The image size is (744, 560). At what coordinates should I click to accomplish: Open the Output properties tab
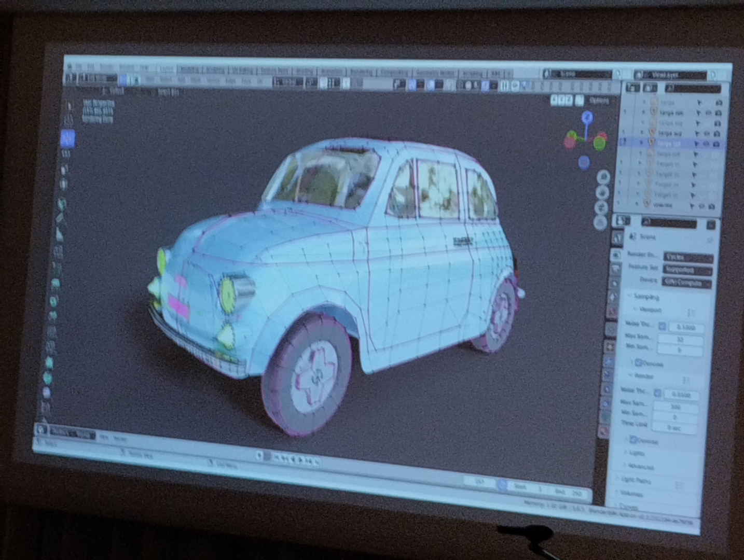[615, 269]
